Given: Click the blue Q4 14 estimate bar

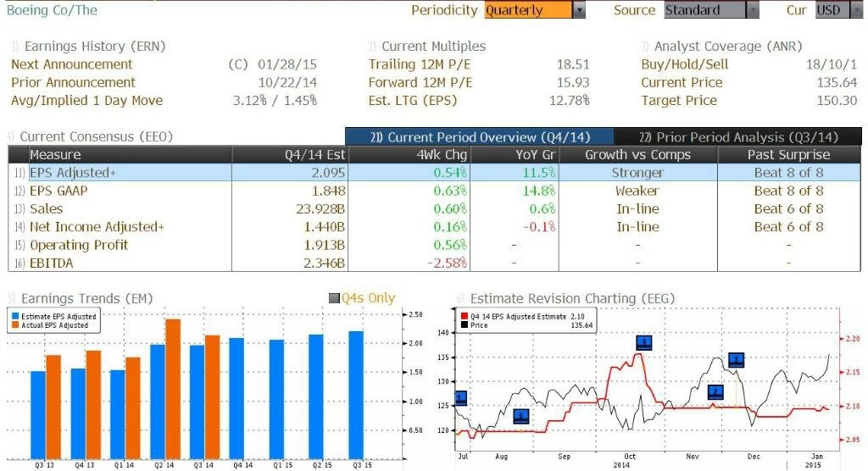Looking at the screenshot, I should tap(236, 398).
